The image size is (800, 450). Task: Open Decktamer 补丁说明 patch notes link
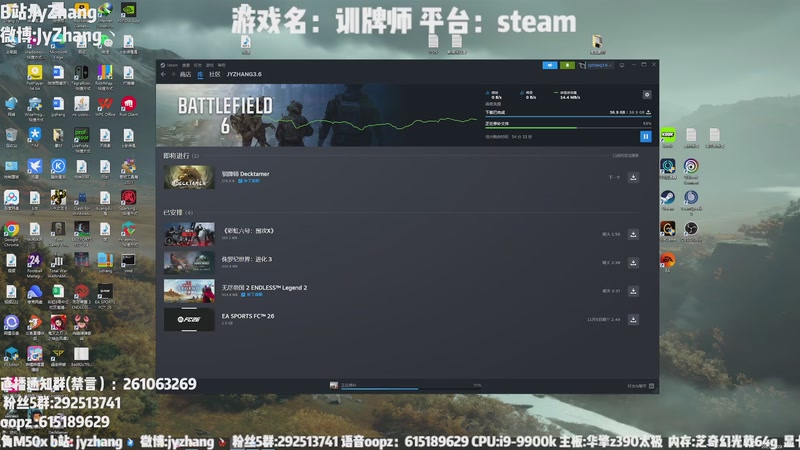point(251,181)
